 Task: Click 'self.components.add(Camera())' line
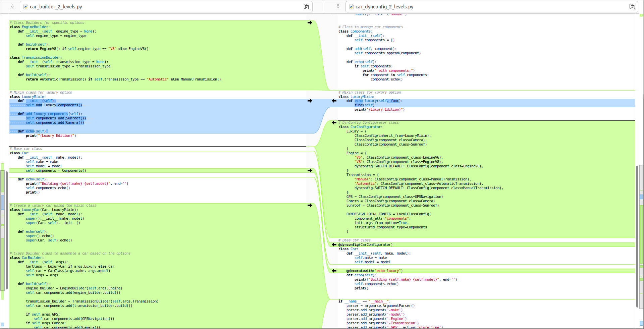click(55, 122)
